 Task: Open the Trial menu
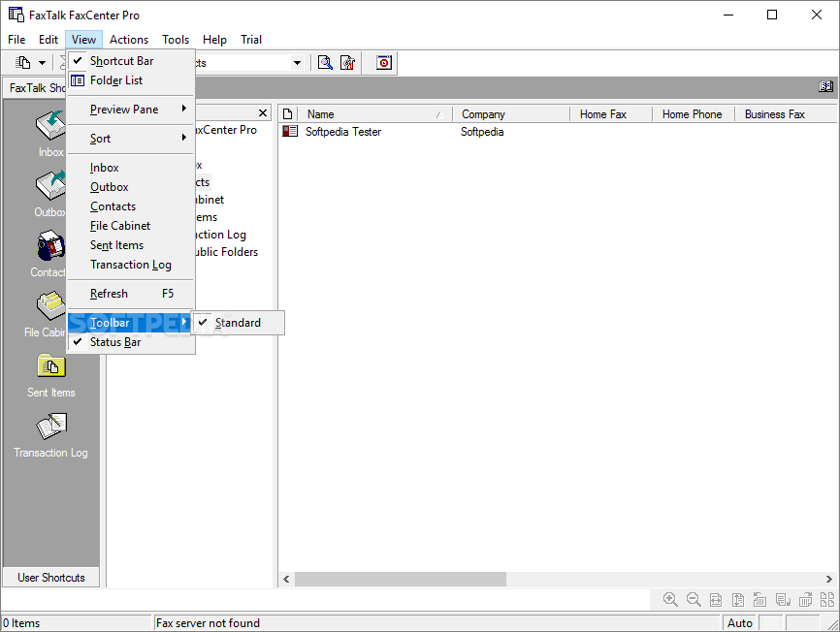(251, 40)
